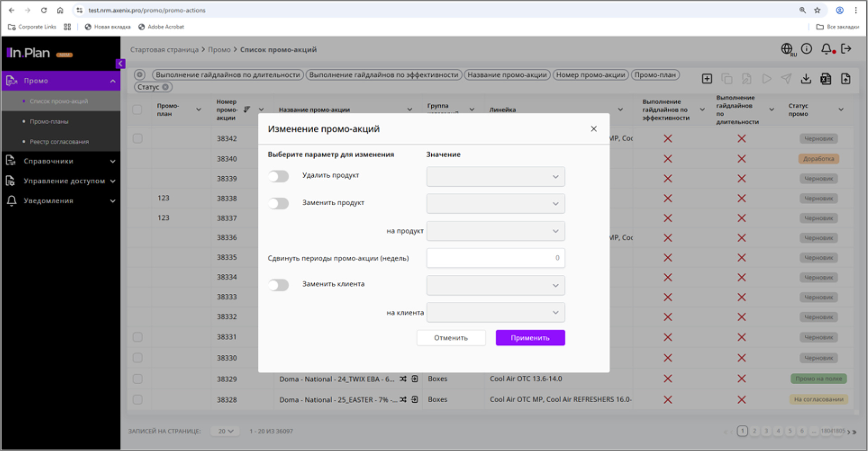
Task: Click the 'Отменить' button
Action: coord(451,338)
